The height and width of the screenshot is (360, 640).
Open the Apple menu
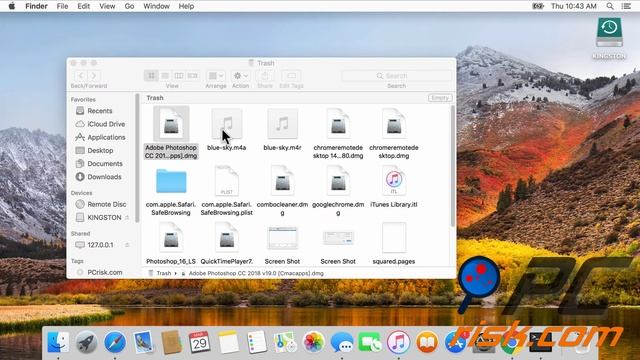[12, 6]
